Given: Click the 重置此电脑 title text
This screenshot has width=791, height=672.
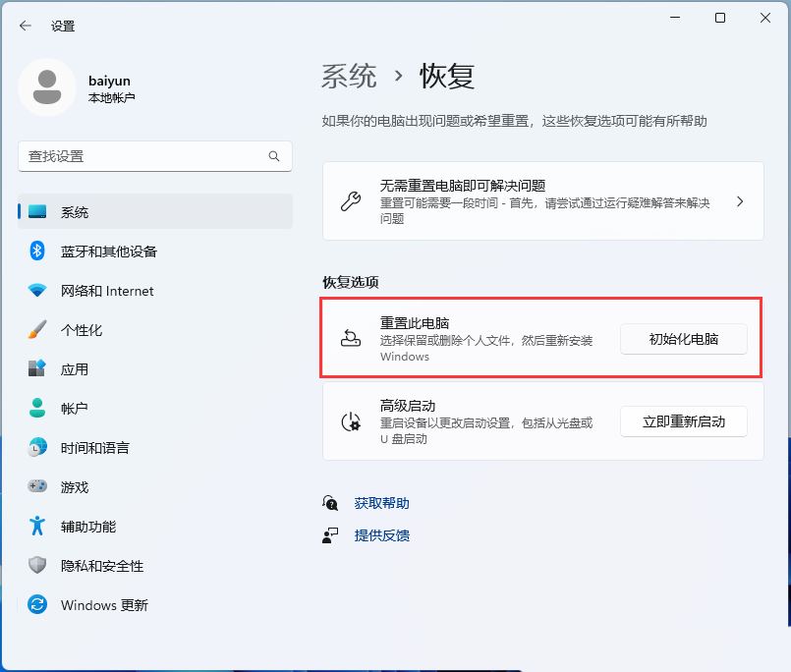Looking at the screenshot, I should (414, 323).
